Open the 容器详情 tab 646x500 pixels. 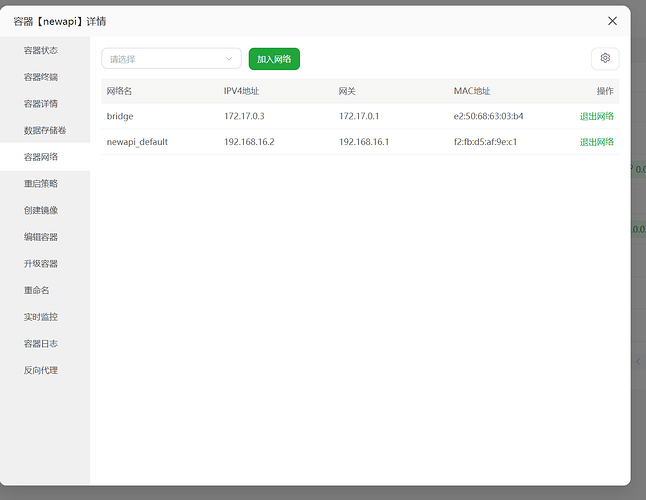pos(45,104)
